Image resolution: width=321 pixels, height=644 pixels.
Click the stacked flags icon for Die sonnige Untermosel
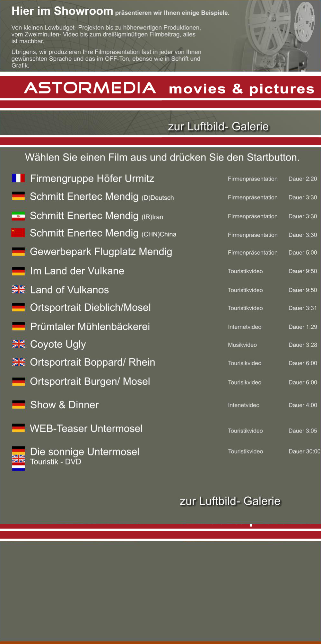click(x=18, y=458)
